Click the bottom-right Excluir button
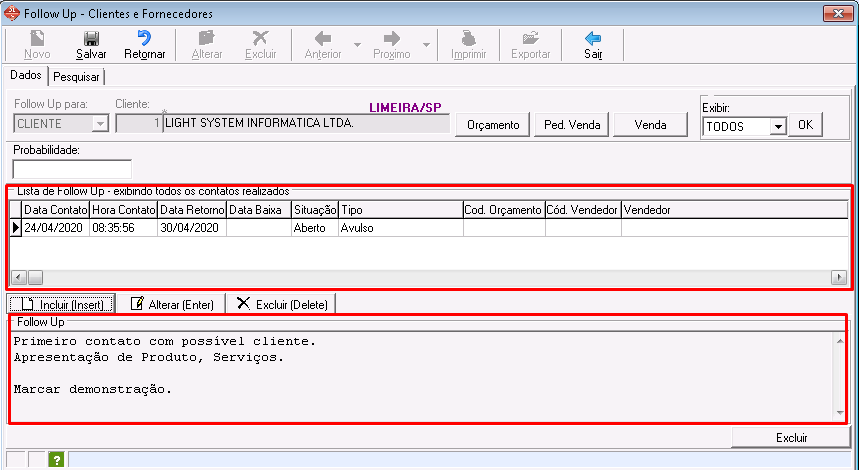Viewport: 859px width, 470px height. (x=791, y=438)
